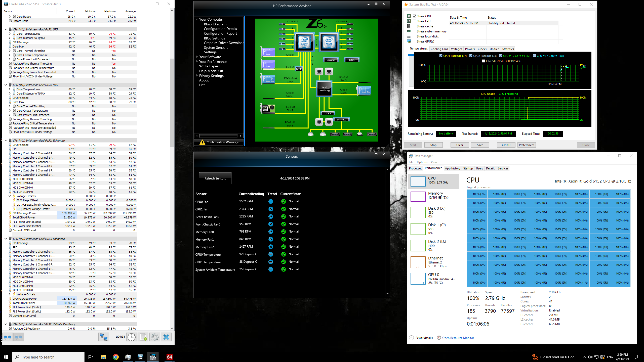Click the taskbar search field

(x=49, y=357)
